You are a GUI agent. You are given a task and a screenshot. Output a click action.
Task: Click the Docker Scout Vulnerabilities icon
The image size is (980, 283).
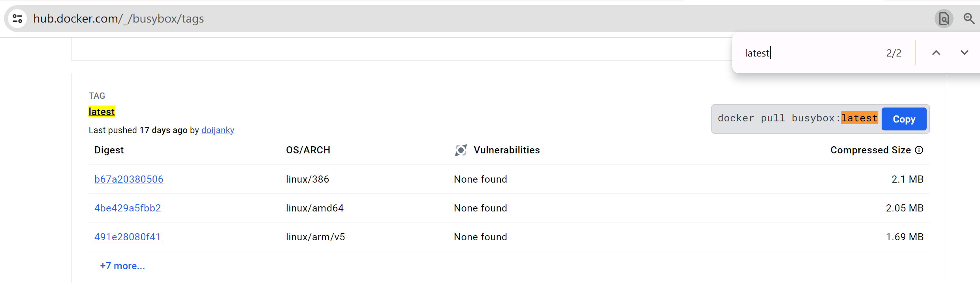[461, 150]
